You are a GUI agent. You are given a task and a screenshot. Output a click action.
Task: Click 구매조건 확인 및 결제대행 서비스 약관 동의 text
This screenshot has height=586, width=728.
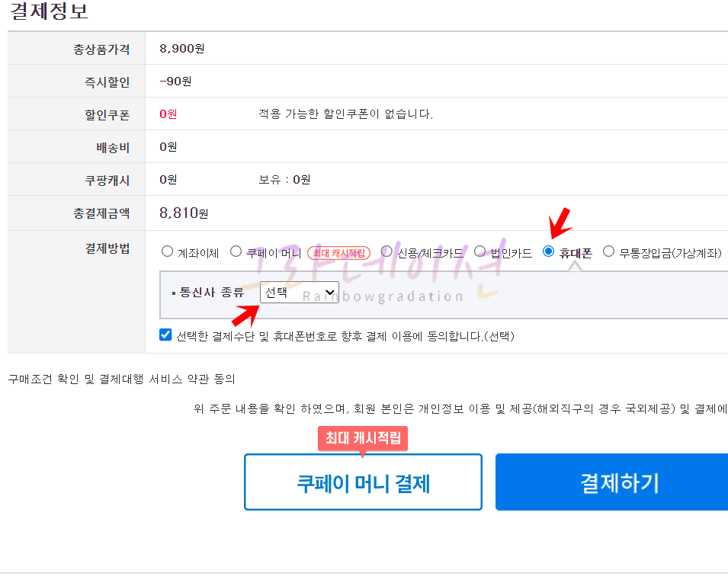(122, 379)
